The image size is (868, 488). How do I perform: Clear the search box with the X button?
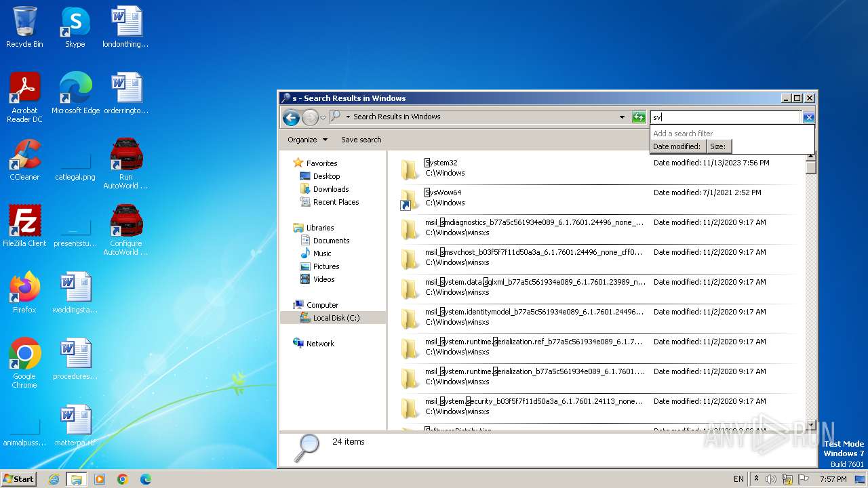coord(808,117)
